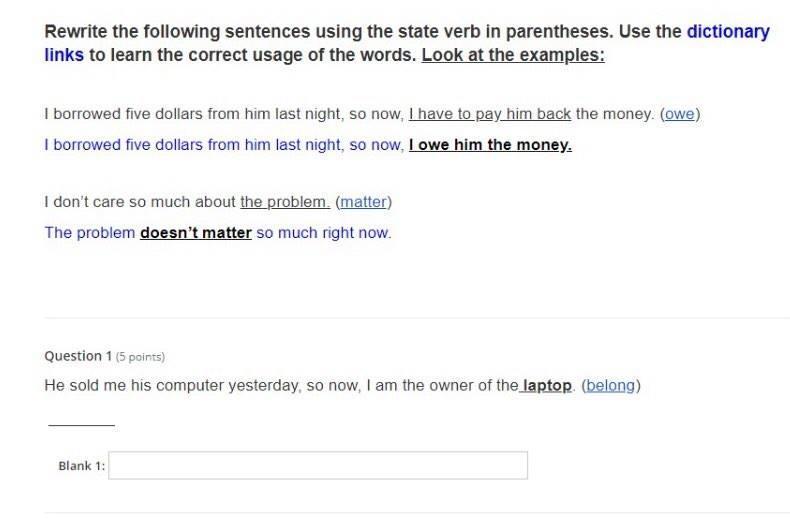The width and height of the screenshot is (790, 532).
Task: Click the short blank line under Question 1
Action: (81, 424)
